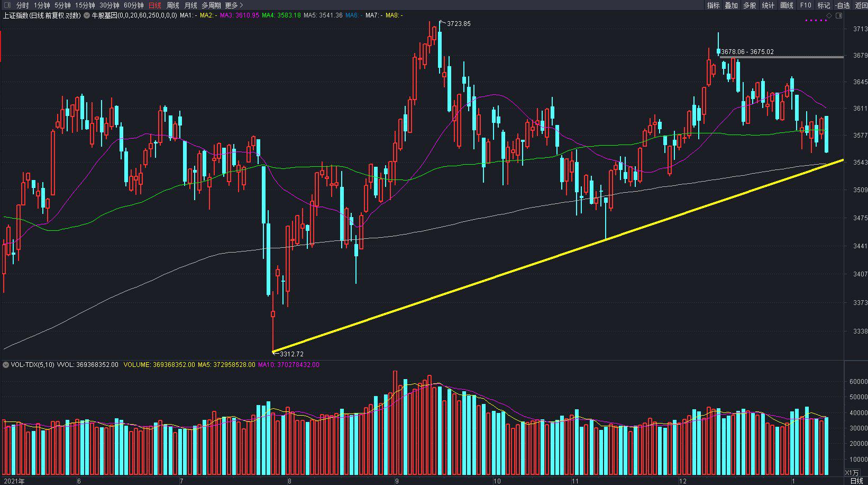The width and height of the screenshot is (868, 485).
Task: Open the 指标 indicators menu
Action: (713, 5)
